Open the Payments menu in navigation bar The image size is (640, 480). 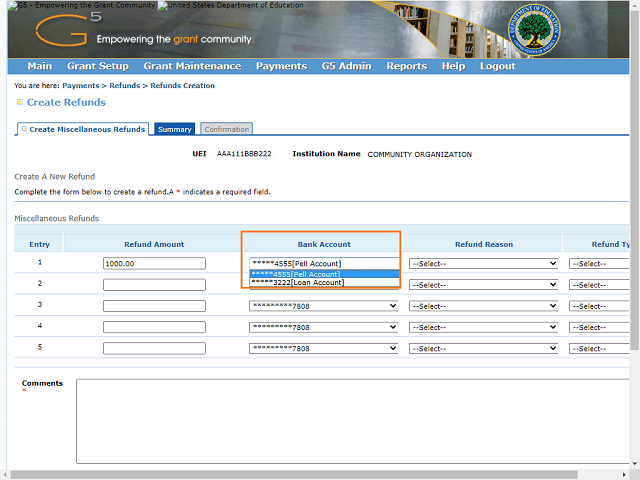(281, 66)
